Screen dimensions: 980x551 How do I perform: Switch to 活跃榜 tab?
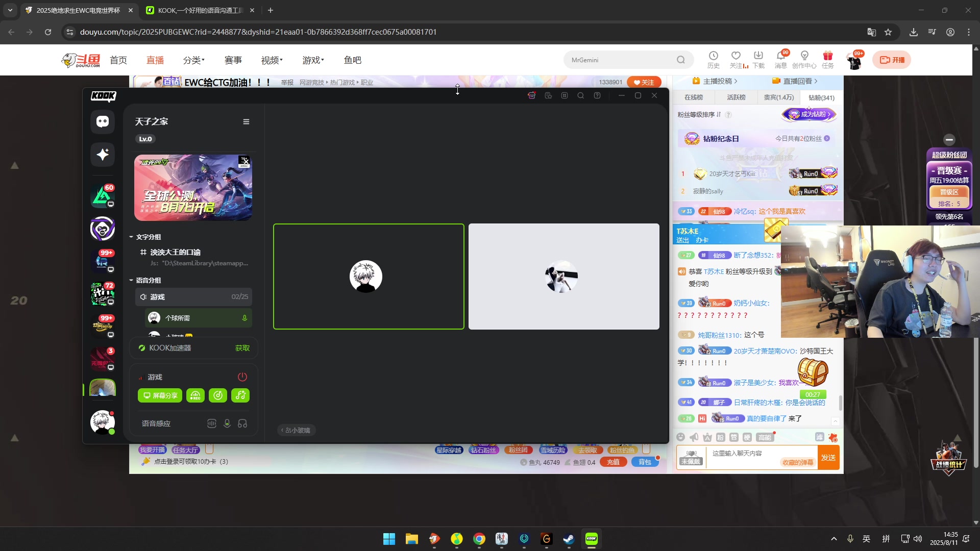tap(736, 97)
